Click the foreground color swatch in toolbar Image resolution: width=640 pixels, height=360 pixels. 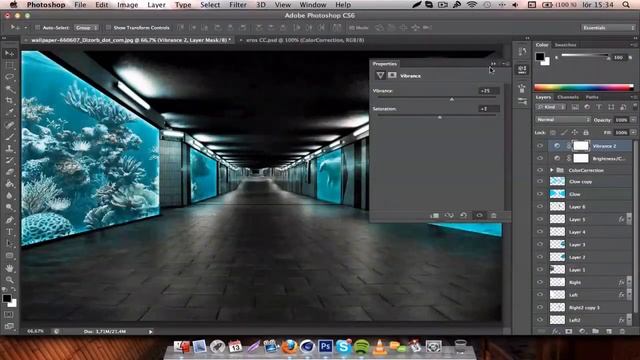point(7,299)
